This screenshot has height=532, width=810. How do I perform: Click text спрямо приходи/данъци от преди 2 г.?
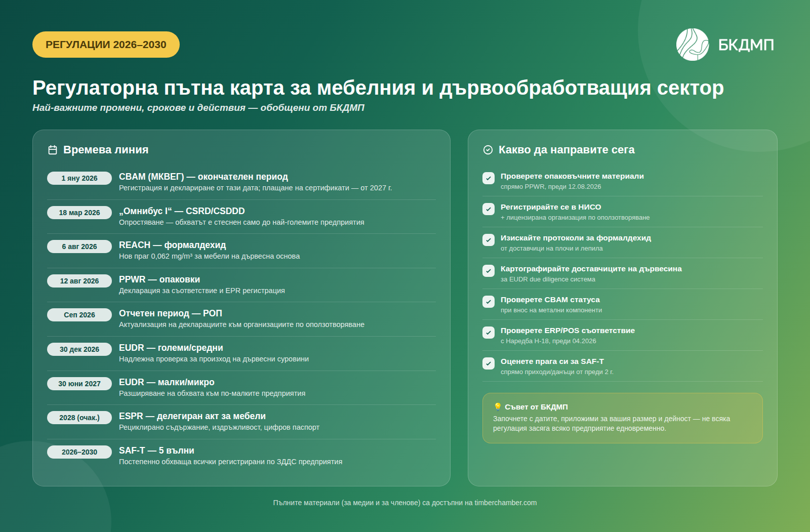(x=557, y=372)
